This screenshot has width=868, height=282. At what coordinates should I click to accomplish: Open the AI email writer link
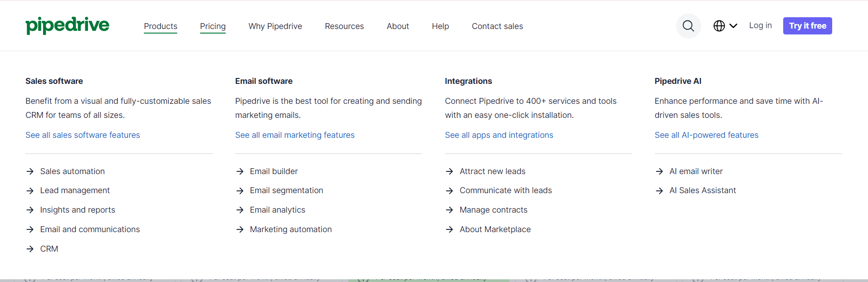[x=696, y=171]
